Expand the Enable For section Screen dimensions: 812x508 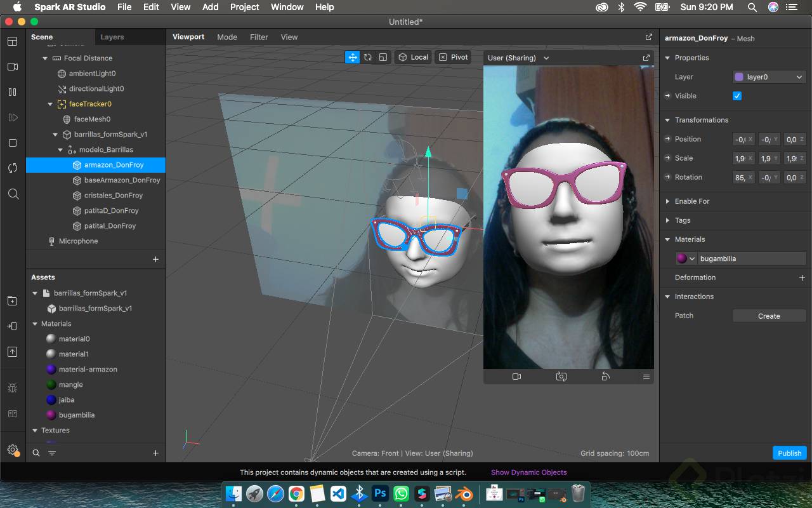point(667,201)
